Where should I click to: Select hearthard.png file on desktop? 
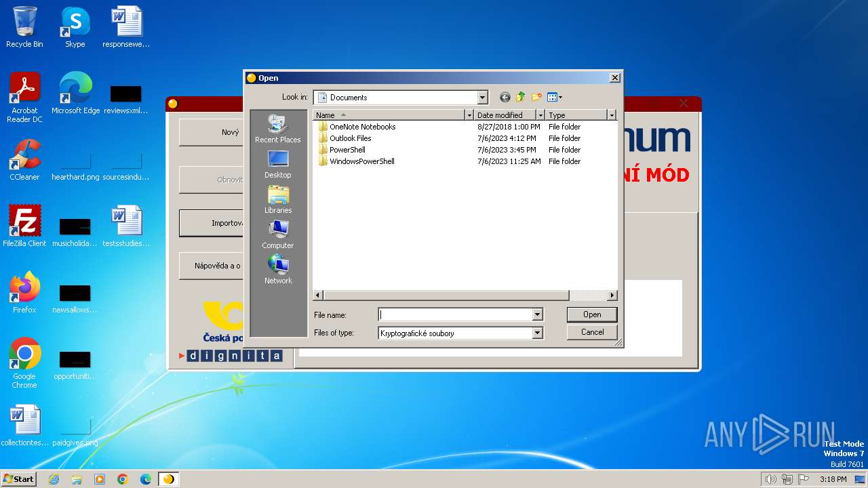pyautogui.click(x=75, y=166)
